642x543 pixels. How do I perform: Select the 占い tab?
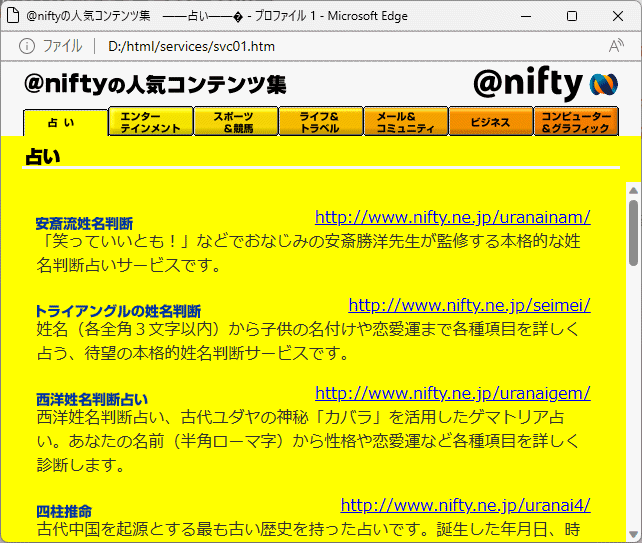(66, 122)
